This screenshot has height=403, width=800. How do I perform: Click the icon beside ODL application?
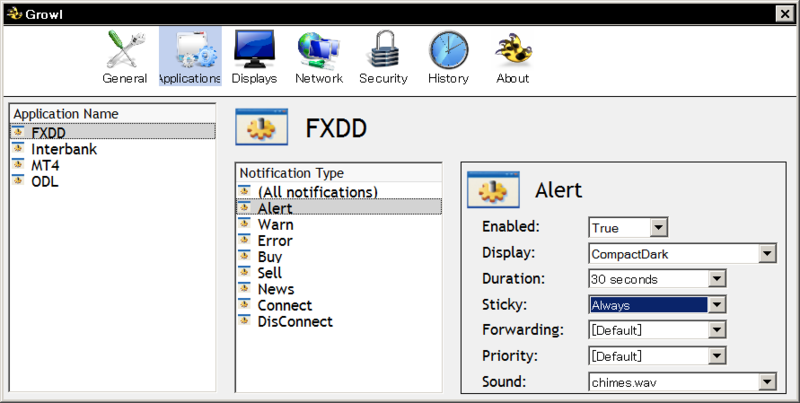coord(18,181)
